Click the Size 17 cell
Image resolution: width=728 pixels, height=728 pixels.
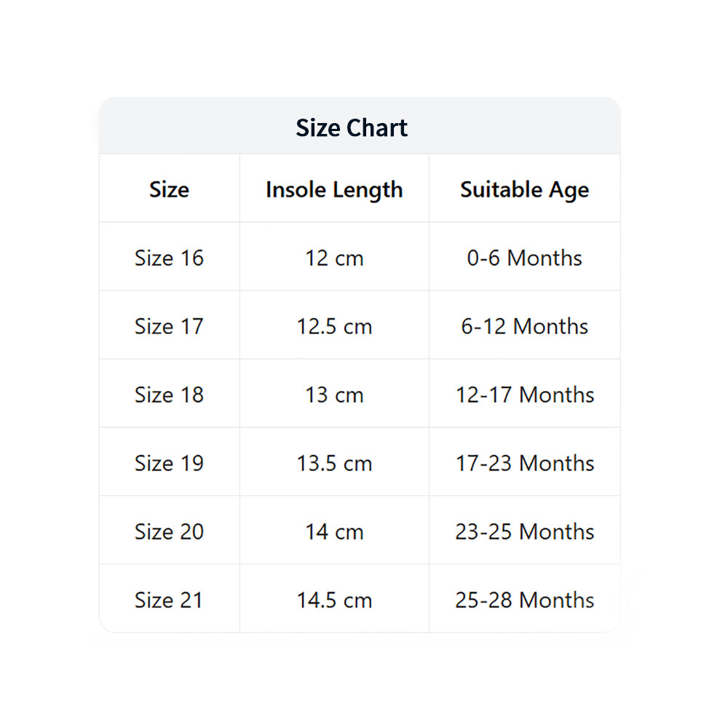(x=169, y=325)
